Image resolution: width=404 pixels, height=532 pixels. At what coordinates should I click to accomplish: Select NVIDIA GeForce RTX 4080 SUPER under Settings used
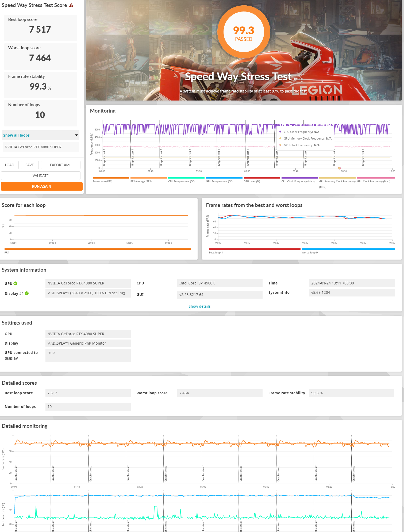coord(88,334)
